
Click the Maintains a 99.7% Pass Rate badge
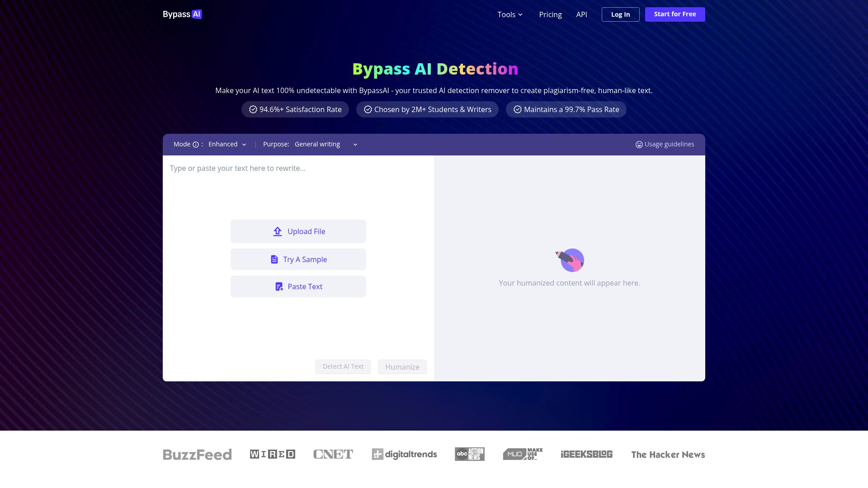[x=566, y=109]
